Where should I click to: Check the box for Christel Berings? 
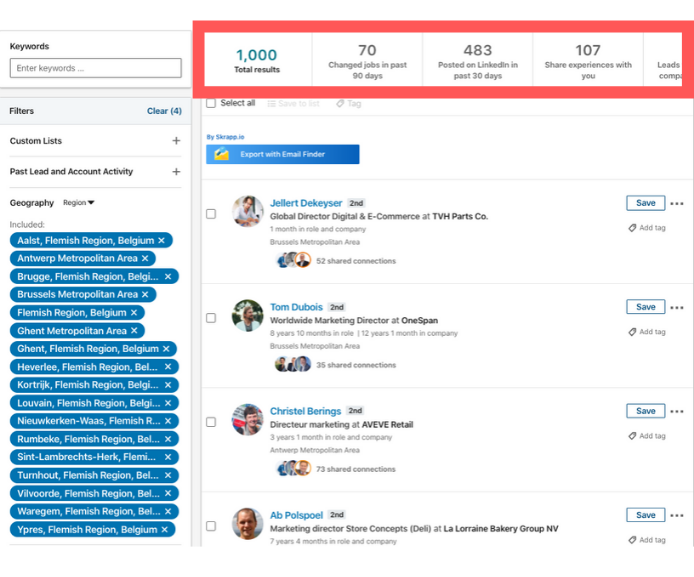tap(211, 422)
